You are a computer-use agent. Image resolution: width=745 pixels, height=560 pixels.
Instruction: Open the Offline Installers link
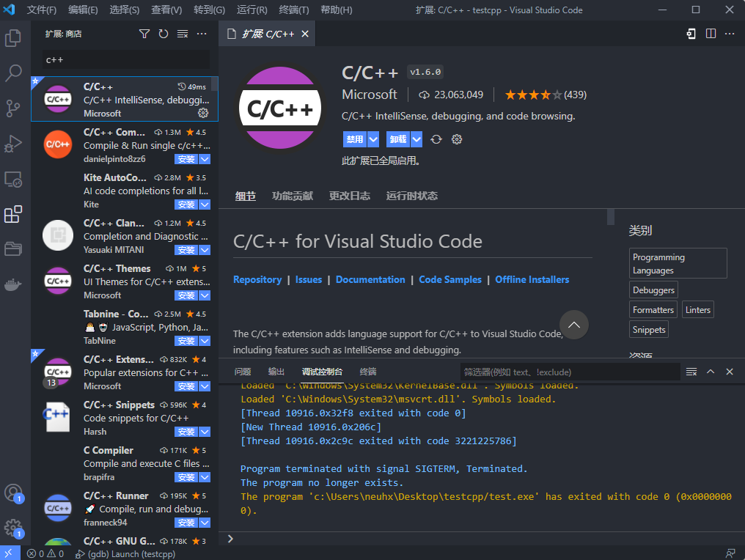coord(532,280)
